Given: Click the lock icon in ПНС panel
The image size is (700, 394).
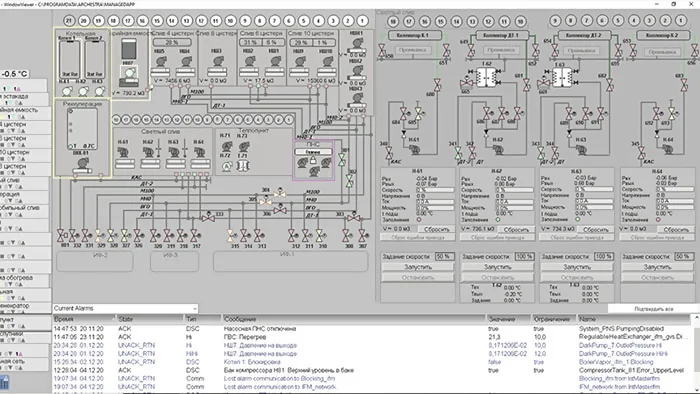Looking at the screenshot, I should 313,160.
